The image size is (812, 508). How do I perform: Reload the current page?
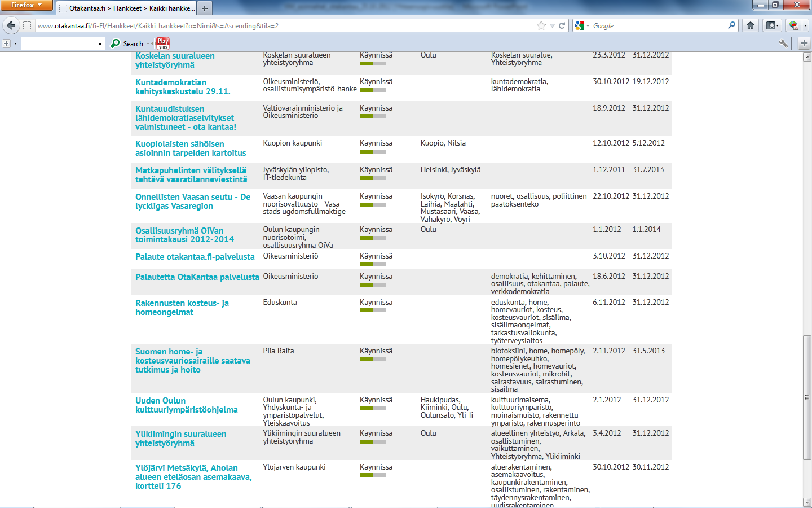pyautogui.click(x=562, y=25)
